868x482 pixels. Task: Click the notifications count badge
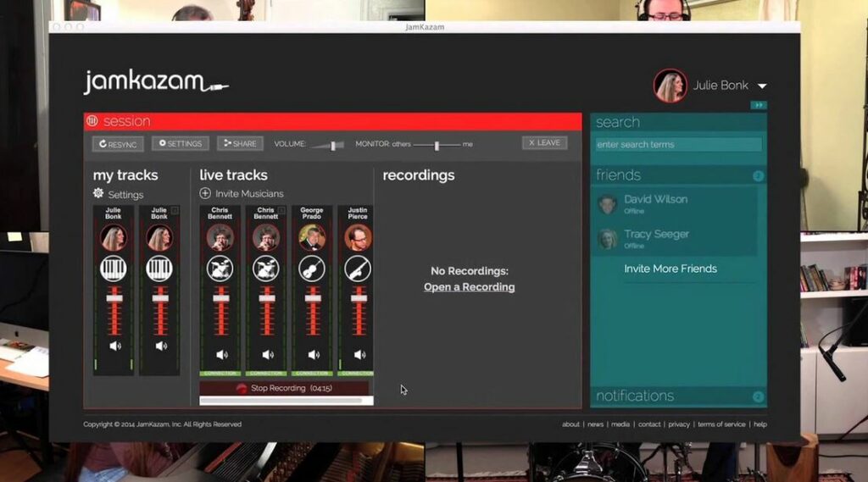click(758, 396)
